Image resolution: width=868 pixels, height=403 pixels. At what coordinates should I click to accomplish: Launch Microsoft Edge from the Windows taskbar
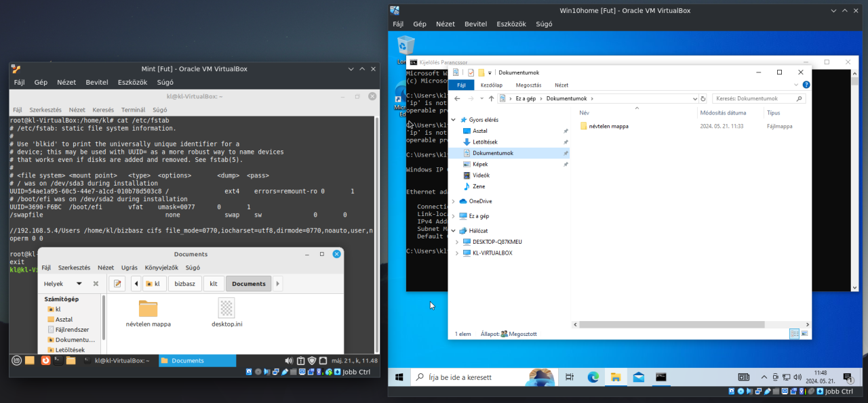pos(593,377)
